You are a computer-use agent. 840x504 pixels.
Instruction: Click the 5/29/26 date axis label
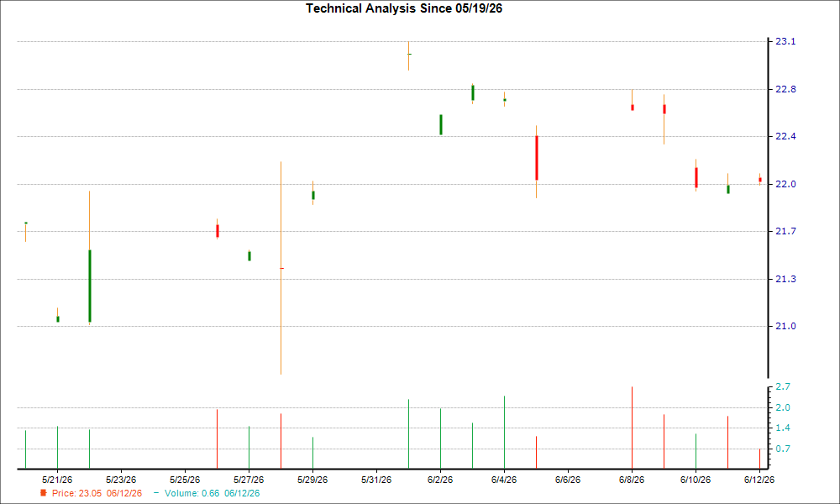[312, 480]
